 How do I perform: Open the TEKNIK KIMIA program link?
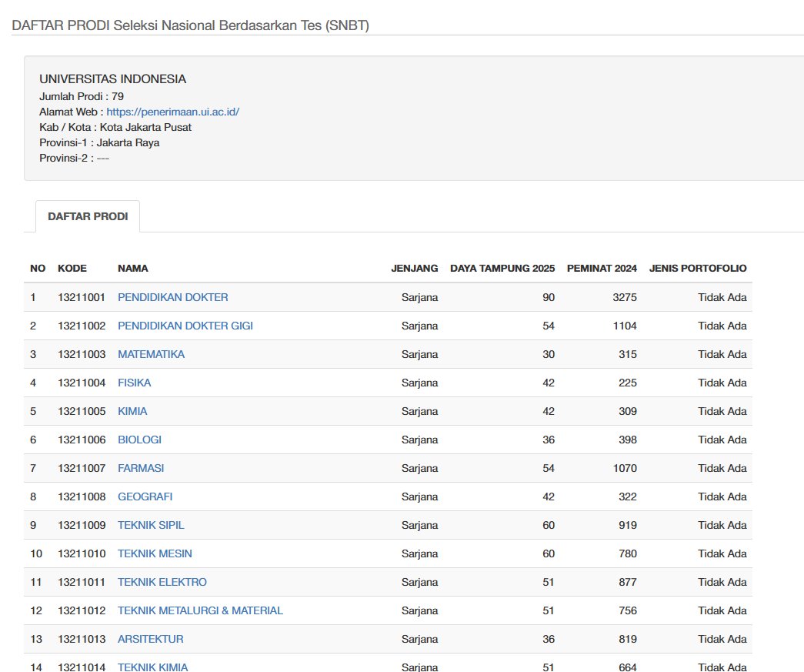(x=153, y=667)
